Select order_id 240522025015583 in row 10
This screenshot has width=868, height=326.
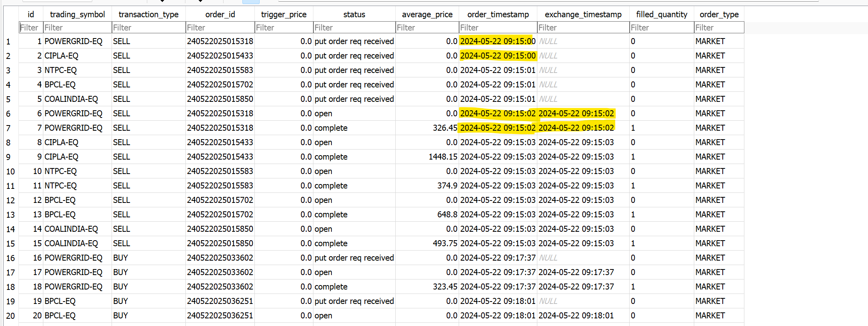[x=220, y=171]
